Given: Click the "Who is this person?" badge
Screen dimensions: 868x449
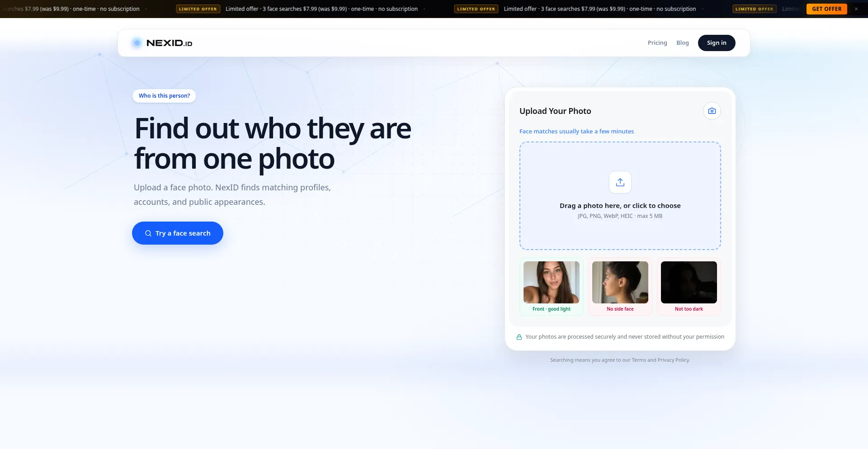Looking at the screenshot, I should pos(164,96).
